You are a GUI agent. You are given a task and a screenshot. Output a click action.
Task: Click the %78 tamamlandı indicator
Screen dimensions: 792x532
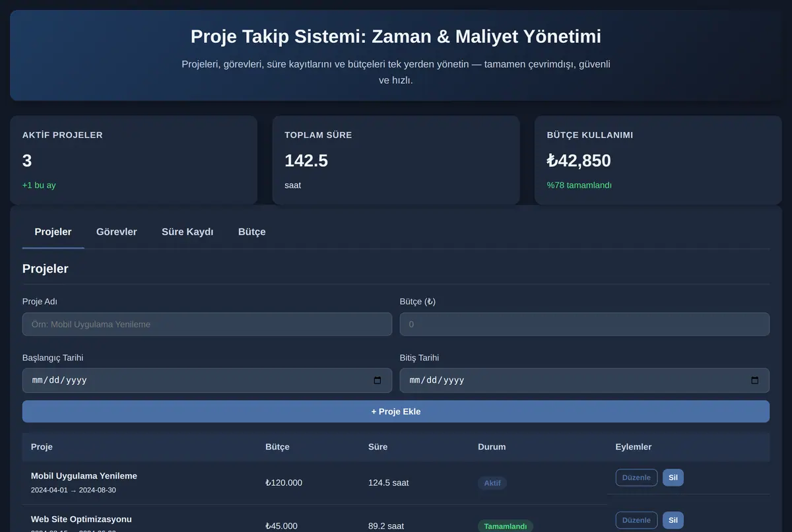pyautogui.click(x=579, y=185)
